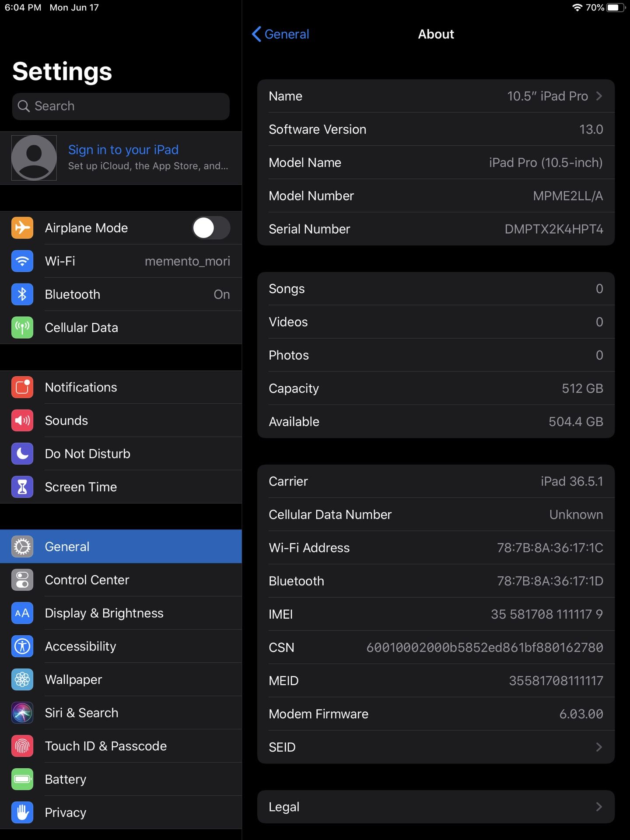The width and height of the screenshot is (630, 840).
Task: Tap the Photos count row
Action: point(436,355)
